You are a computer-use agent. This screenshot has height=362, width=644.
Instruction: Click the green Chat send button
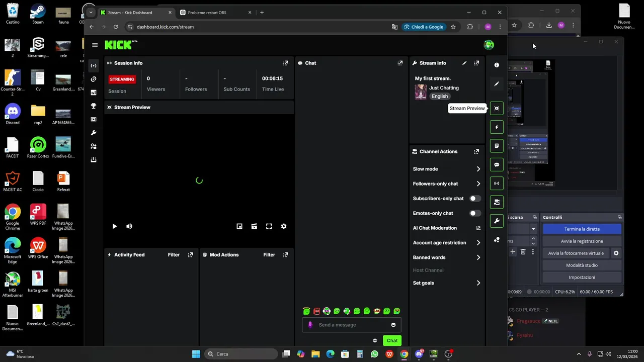392,340
